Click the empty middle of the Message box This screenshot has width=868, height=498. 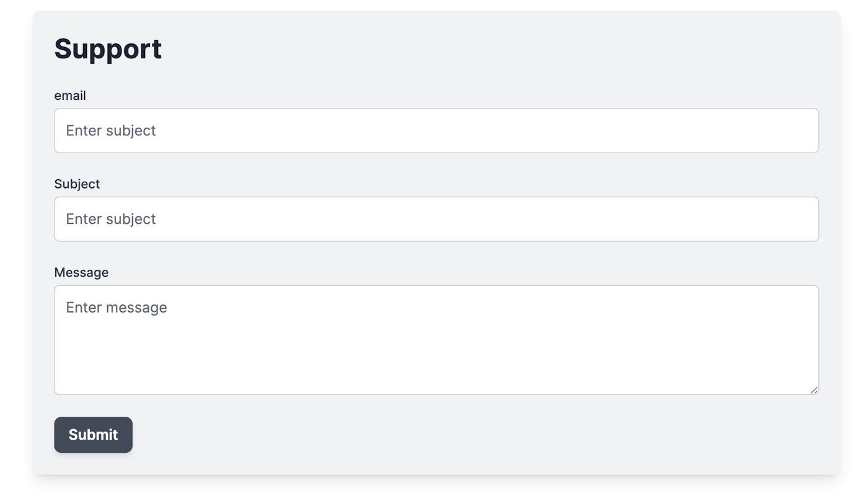pos(436,347)
